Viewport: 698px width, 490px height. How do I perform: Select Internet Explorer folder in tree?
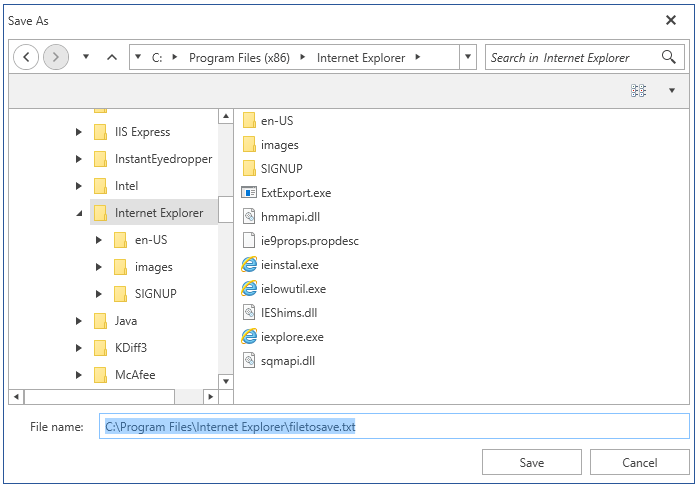(x=154, y=213)
